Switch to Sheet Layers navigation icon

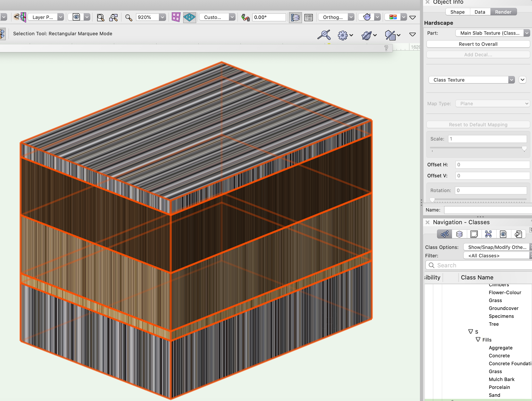(x=474, y=234)
